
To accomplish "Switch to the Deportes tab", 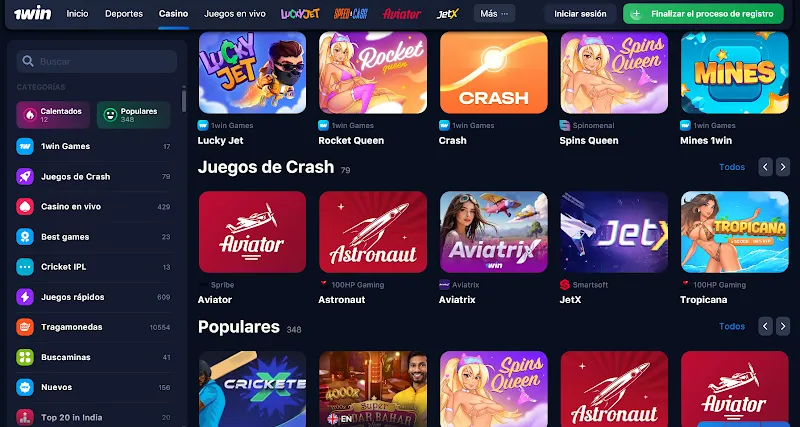I will coord(124,14).
